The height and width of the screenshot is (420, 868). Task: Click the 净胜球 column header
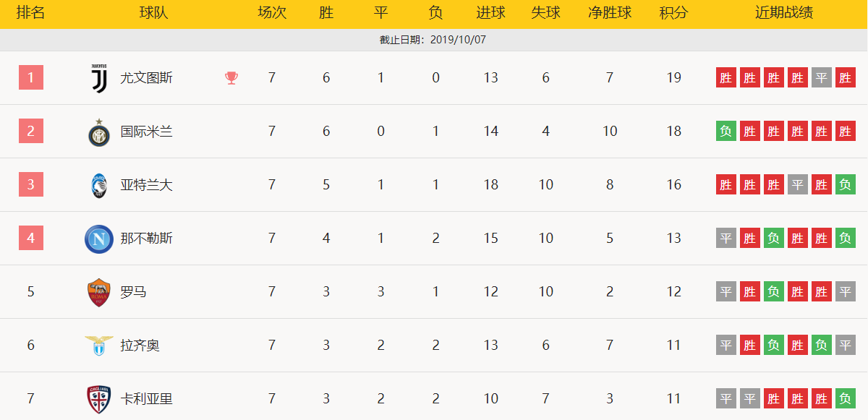coord(610,13)
